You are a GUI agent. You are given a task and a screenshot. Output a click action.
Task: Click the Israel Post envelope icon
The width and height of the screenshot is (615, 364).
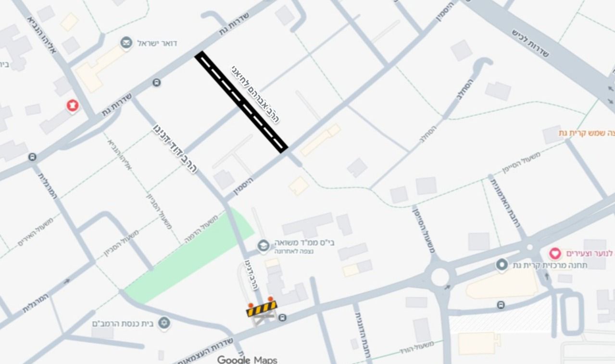[x=126, y=43]
